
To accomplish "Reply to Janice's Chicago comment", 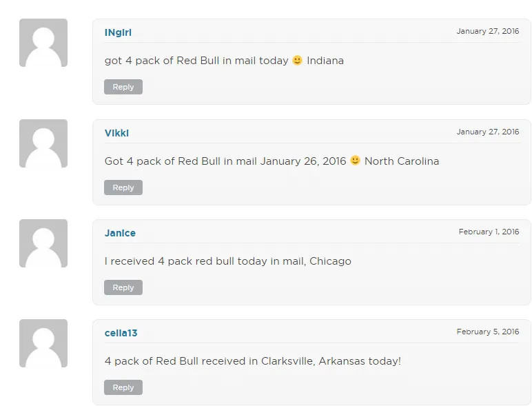I will point(123,287).
